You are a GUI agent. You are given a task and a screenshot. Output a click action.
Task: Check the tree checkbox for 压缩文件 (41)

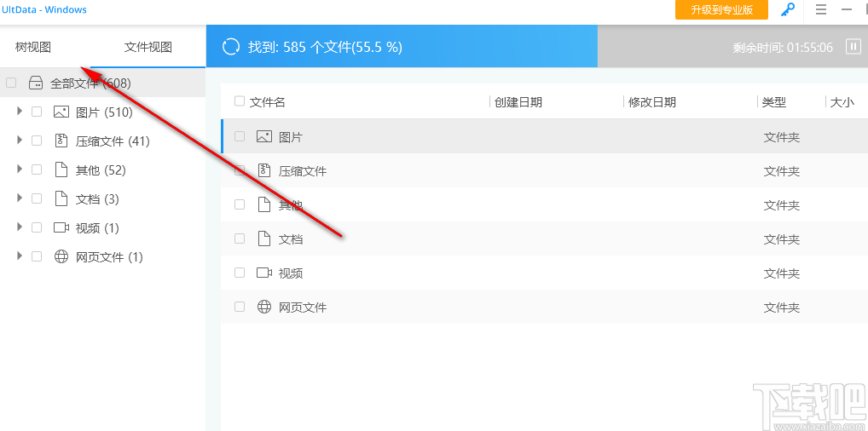37,141
